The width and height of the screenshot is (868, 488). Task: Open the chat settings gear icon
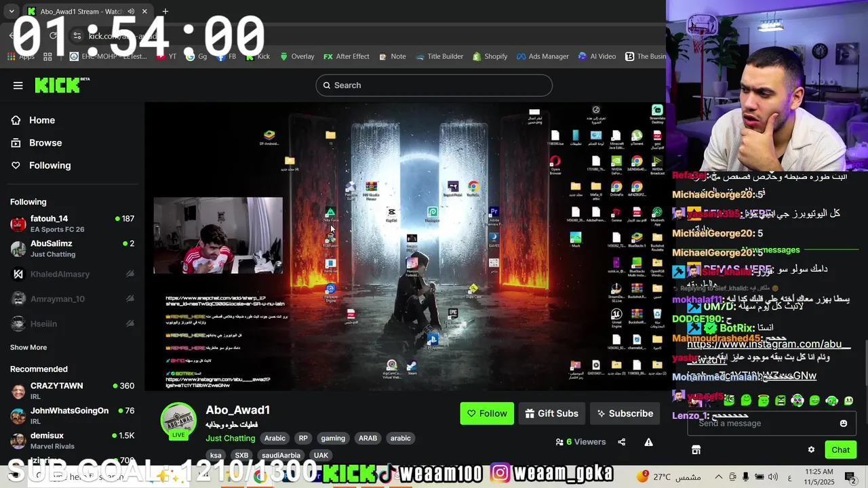pos(811,449)
